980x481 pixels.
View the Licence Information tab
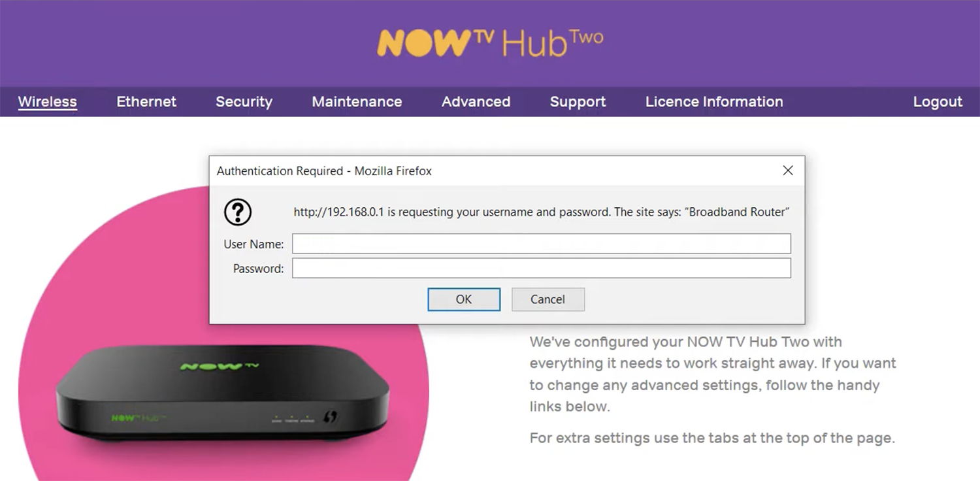pos(714,102)
